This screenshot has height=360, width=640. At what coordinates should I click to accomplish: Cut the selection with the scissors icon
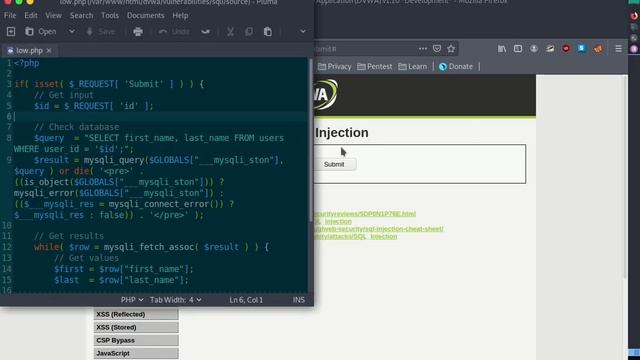click(x=231, y=31)
